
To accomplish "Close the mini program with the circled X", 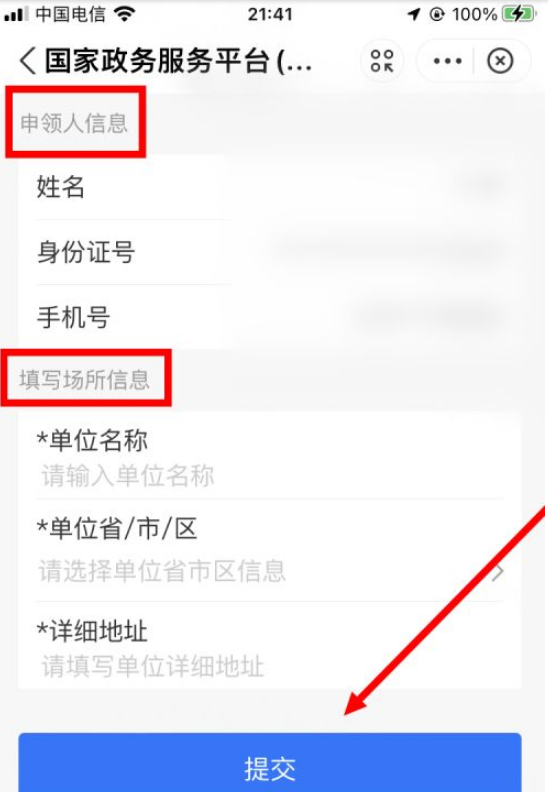I will tap(500, 61).
